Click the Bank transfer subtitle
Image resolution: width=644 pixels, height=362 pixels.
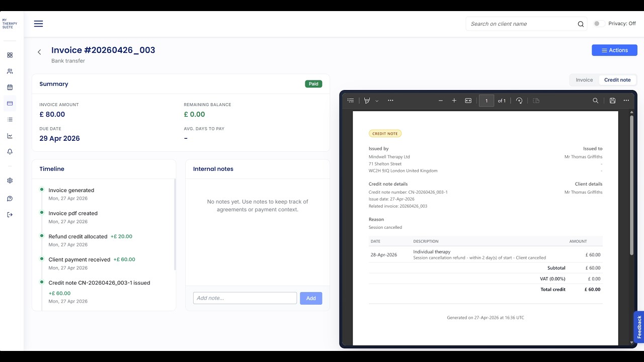click(x=68, y=61)
